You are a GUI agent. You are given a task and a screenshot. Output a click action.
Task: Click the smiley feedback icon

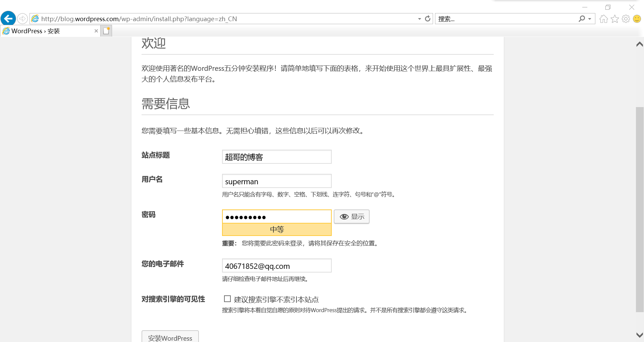coord(637,19)
